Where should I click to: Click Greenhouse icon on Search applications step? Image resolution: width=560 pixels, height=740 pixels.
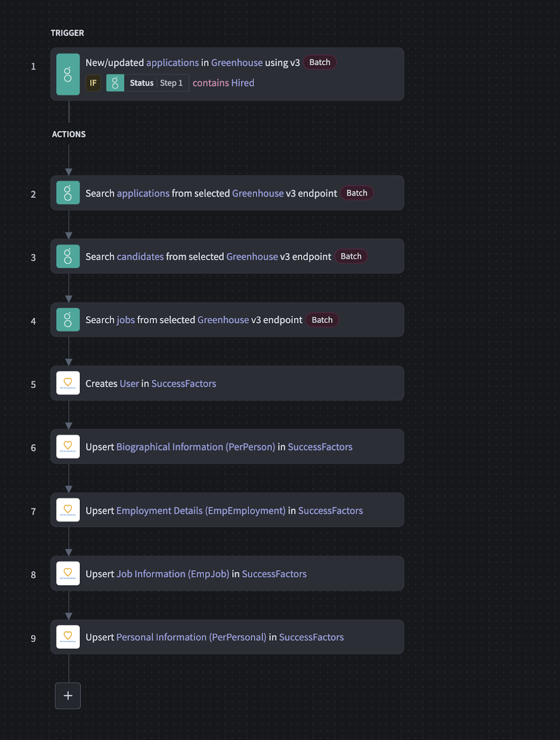68,193
